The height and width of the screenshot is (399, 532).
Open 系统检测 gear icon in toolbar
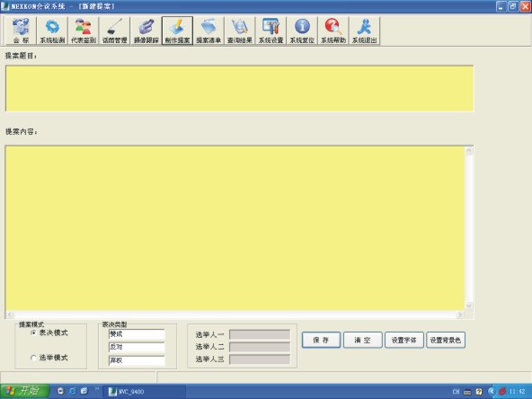click(52, 31)
